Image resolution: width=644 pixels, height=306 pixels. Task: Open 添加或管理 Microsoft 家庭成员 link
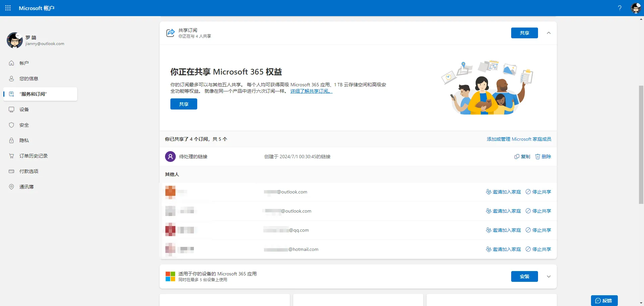click(x=519, y=139)
